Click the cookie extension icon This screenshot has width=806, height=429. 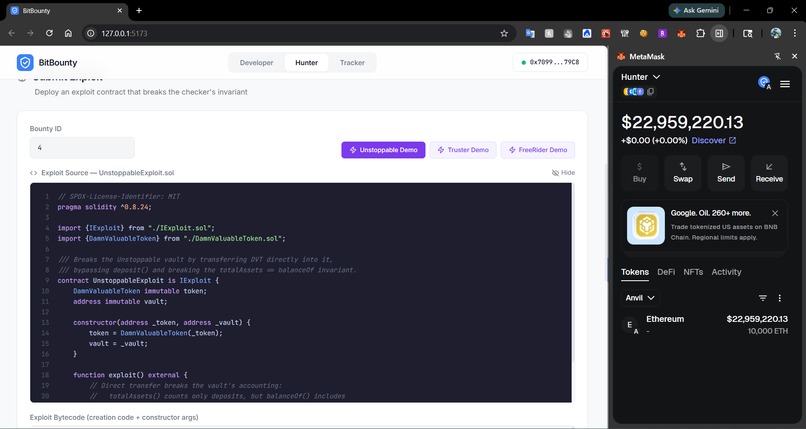coord(644,33)
